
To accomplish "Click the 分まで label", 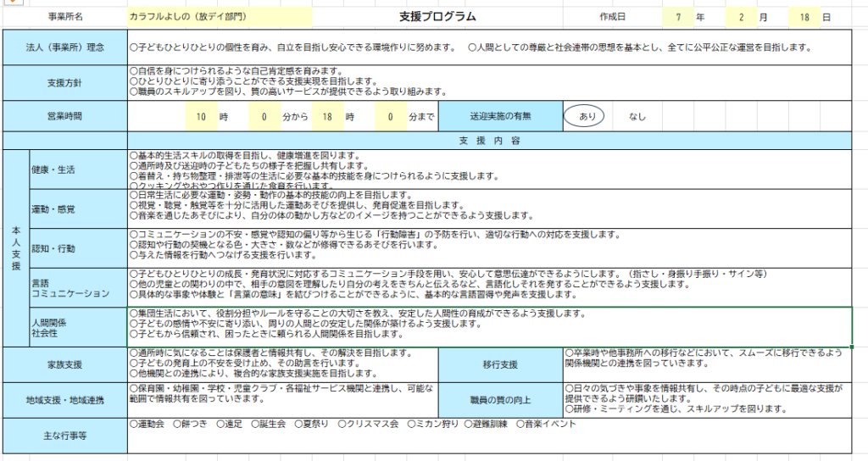I will pyautogui.click(x=422, y=117).
